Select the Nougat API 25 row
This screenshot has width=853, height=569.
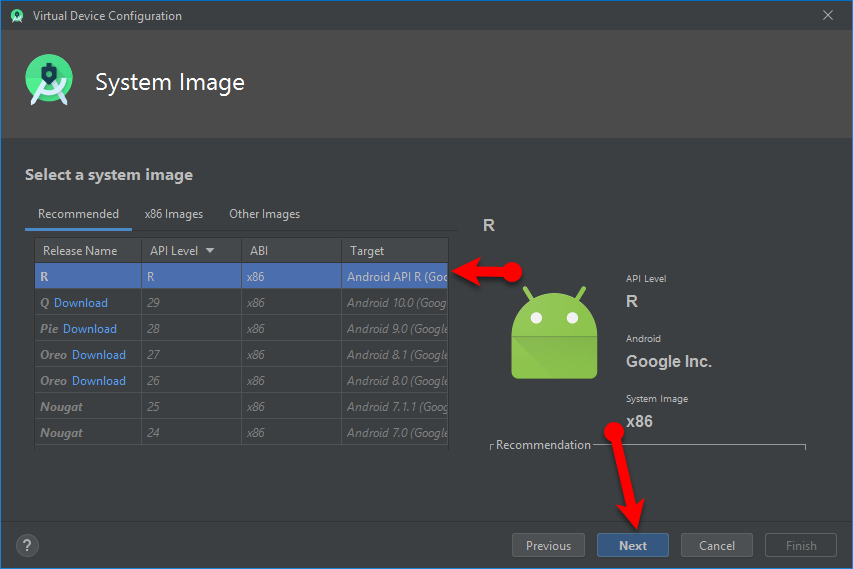[x=240, y=407]
